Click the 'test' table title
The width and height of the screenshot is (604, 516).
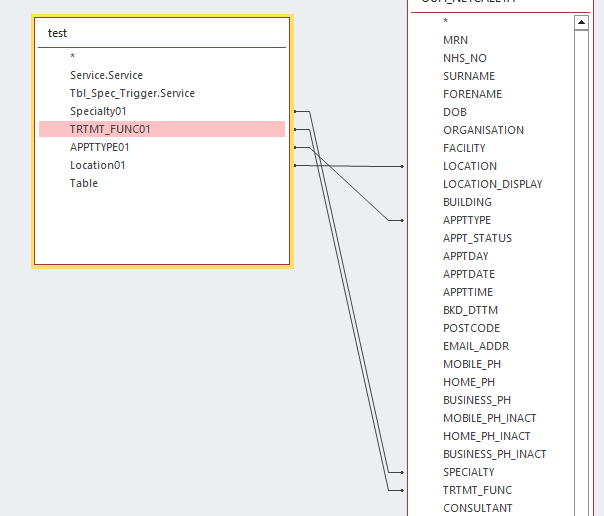click(57, 33)
